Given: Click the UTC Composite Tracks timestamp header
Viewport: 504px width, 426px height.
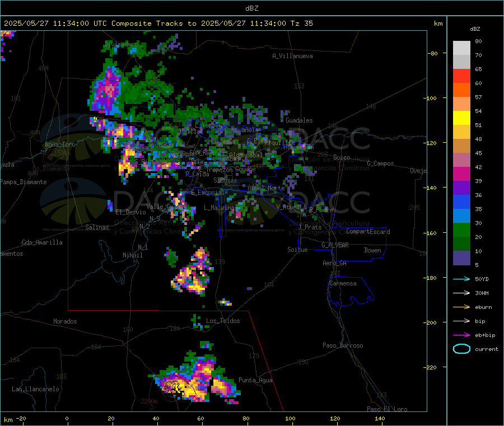Looking at the screenshot, I should pos(158,24).
